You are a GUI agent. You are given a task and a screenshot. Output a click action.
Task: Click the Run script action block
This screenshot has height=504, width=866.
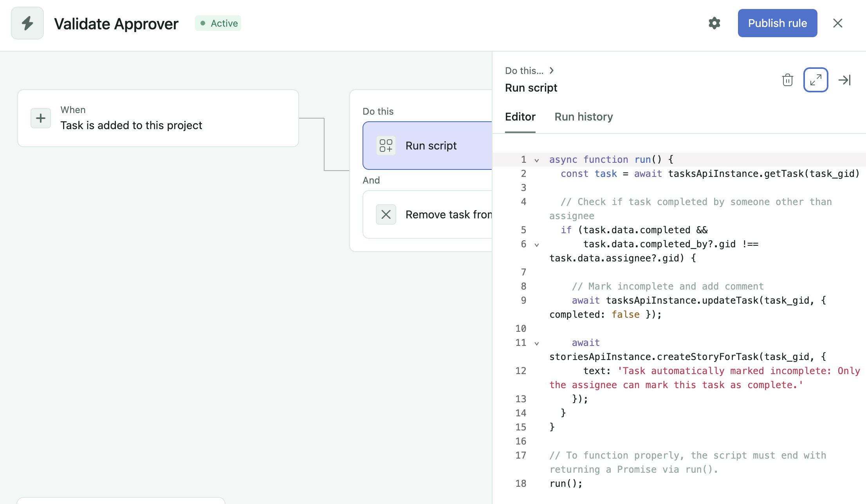[x=431, y=145]
